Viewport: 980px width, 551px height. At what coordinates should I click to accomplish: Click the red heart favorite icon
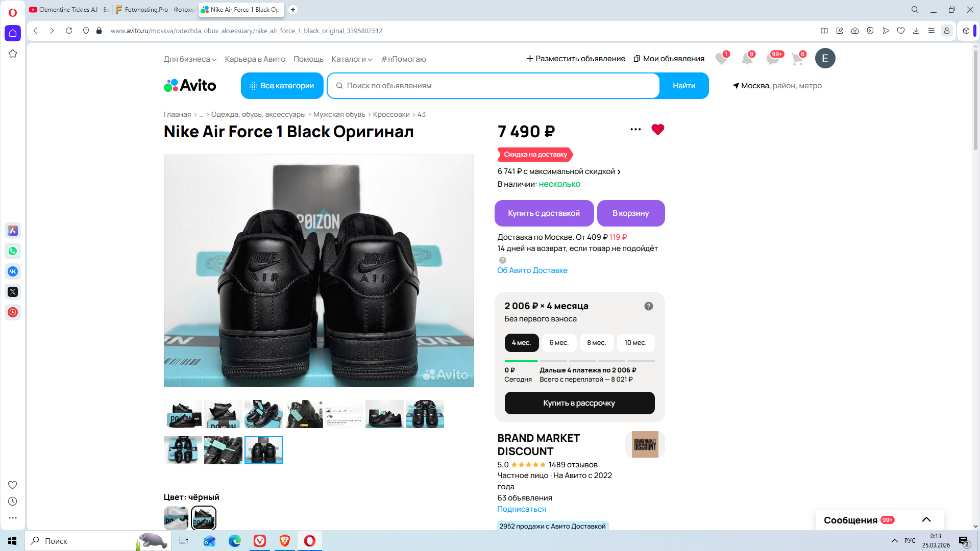[x=657, y=130]
